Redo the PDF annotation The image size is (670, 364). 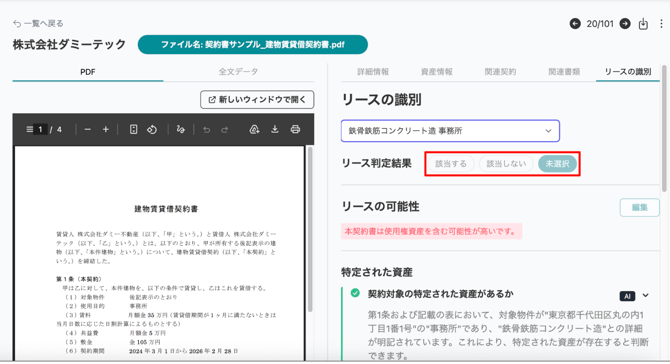(x=225, y=129)
